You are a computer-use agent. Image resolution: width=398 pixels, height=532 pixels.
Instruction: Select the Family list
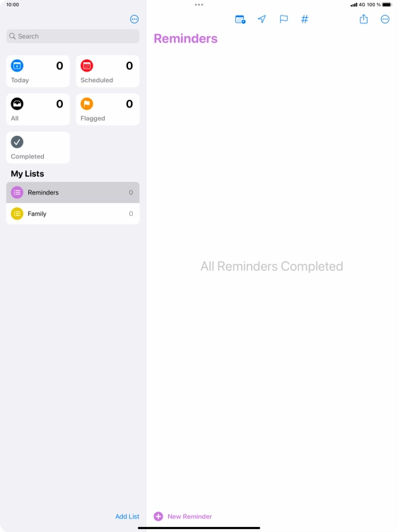(73, 214)
